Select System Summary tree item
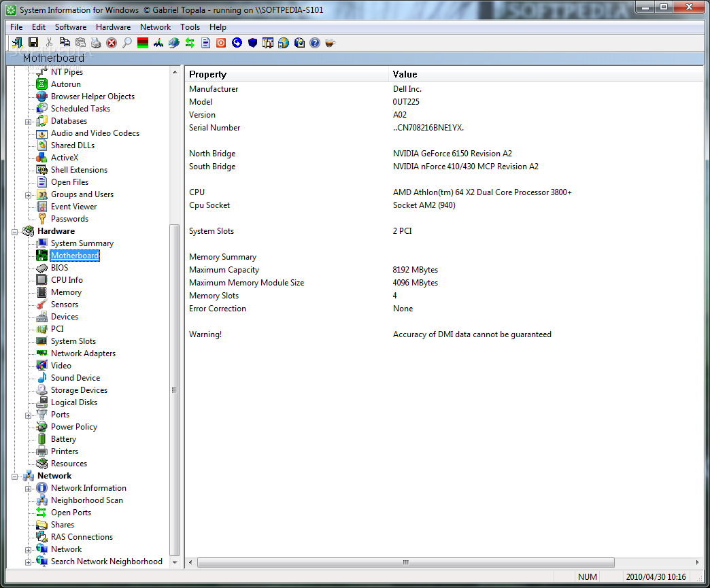The height and width of the screenshot is (588, 710). coord(82,243)
